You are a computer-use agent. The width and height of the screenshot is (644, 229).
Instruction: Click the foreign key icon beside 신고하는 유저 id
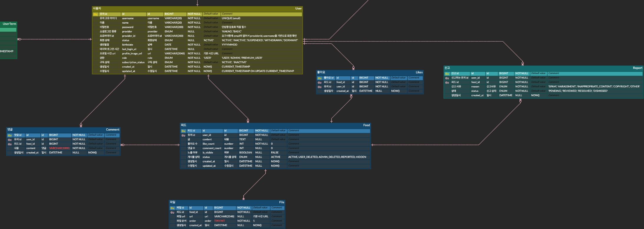pos(447,78)
